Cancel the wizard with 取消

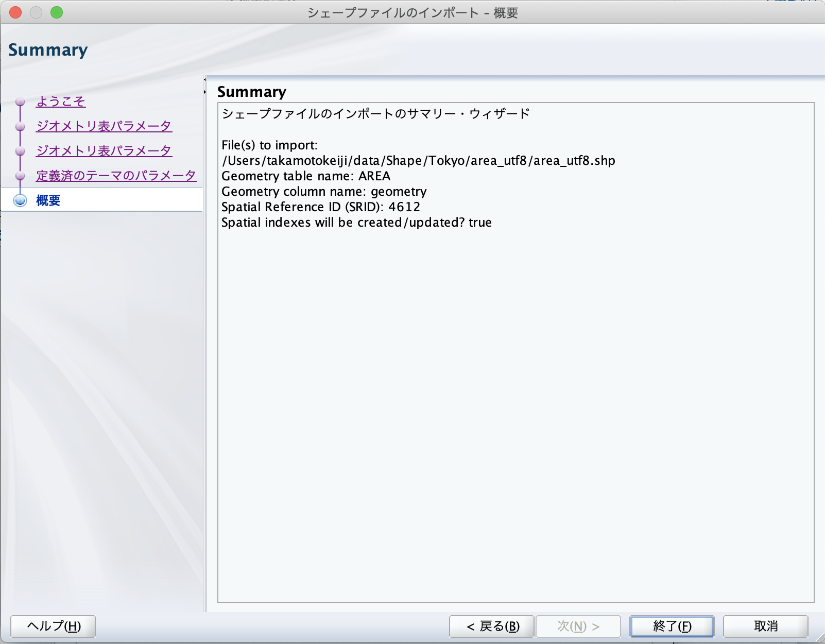coord(766,626)
